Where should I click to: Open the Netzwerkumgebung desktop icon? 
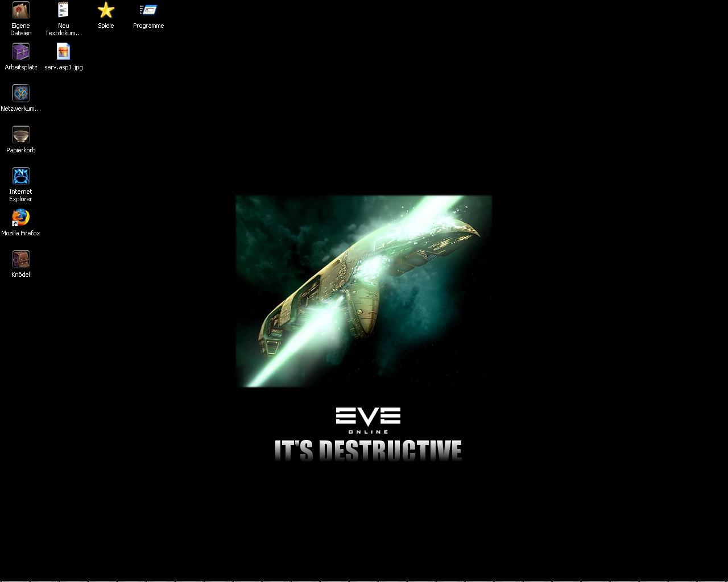tap(21, 94)
